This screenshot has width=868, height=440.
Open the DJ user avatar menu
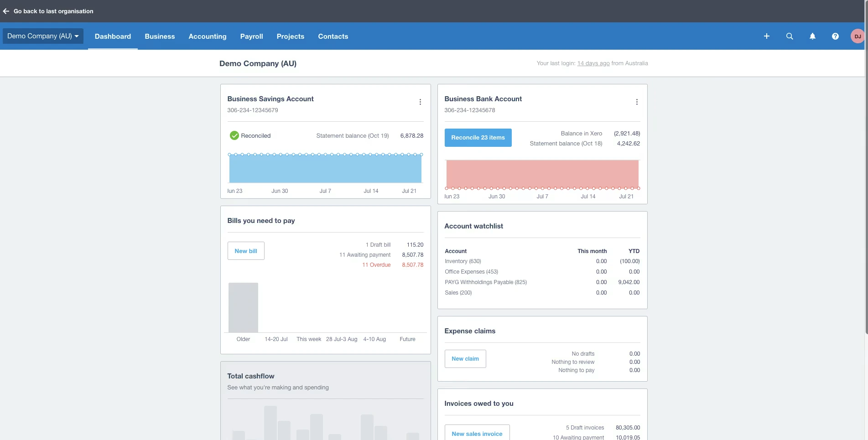pos(858,36)
